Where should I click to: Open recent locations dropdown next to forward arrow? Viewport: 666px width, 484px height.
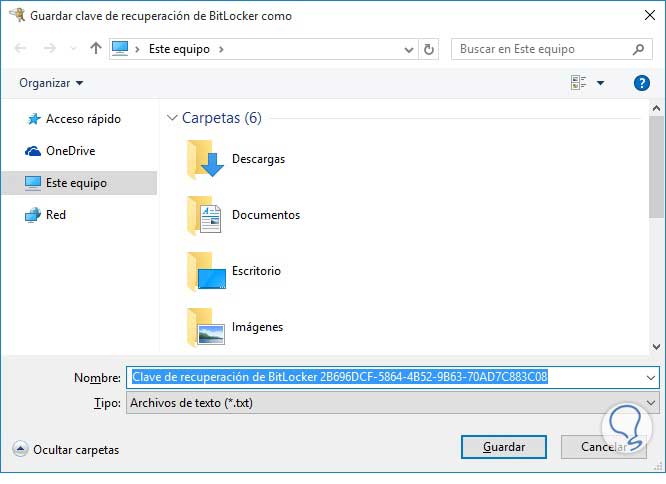click(x=73, y=49)
